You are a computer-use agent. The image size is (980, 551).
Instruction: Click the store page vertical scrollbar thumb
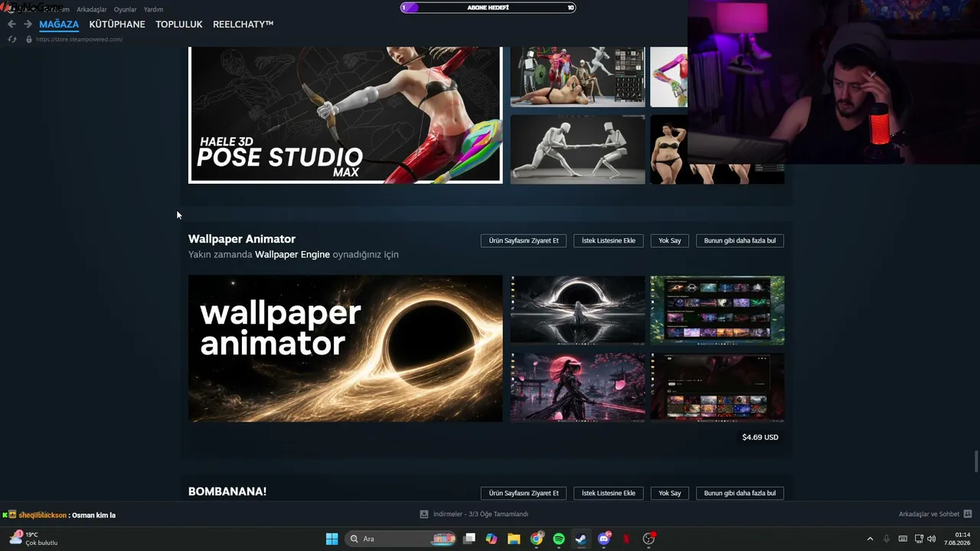click(x=975, y=462)
